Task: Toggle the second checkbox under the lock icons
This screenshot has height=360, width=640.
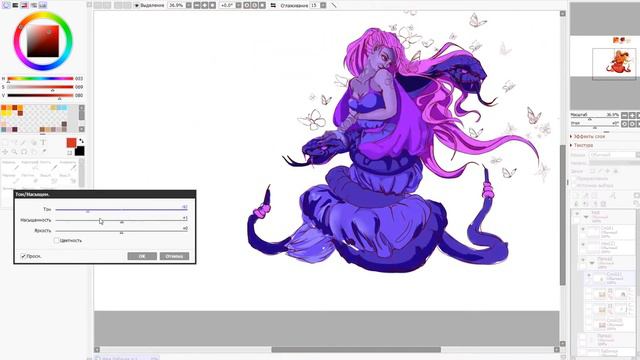Action: click(x=573, y=186)
